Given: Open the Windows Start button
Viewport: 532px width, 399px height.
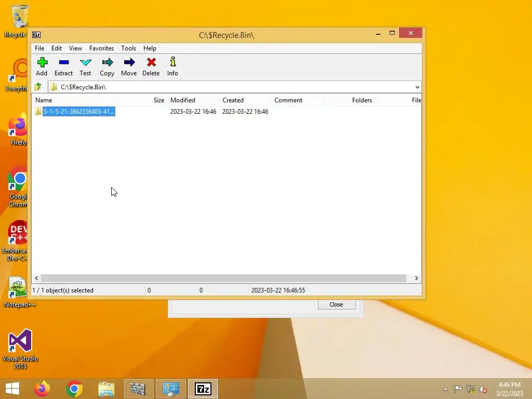Looking at the screenshot, I should (x=12, y=389).
